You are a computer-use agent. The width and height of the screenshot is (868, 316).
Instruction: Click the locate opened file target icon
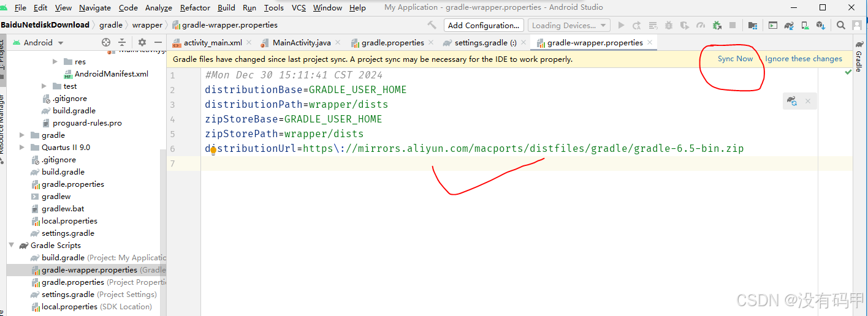(x=106, y=42)
